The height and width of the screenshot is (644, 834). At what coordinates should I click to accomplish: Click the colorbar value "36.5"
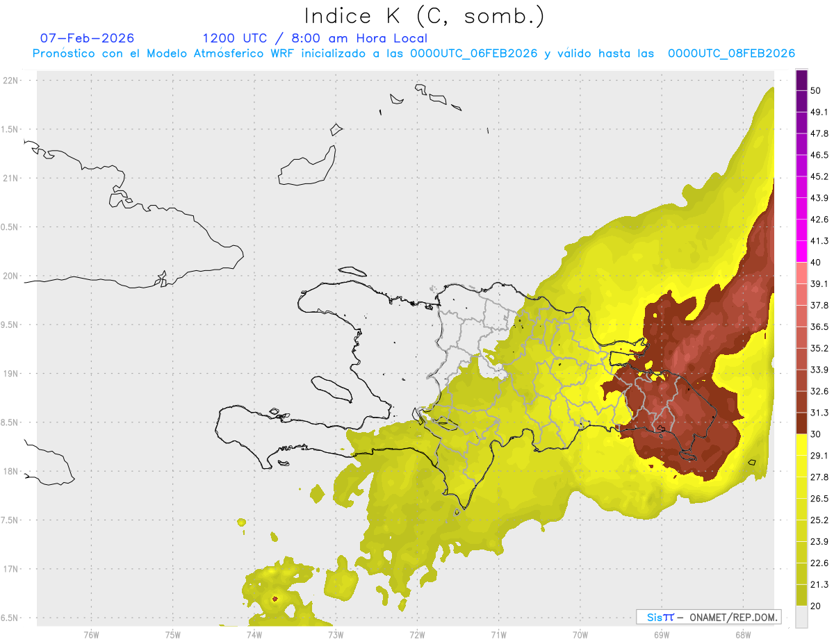click(x=819, y=327)
